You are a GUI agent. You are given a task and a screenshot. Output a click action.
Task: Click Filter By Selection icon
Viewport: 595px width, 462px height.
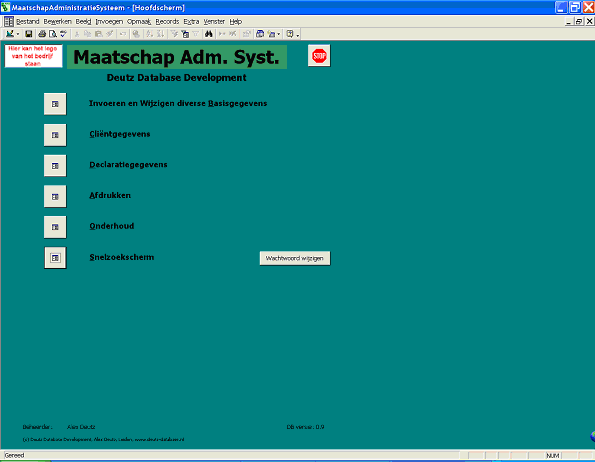(174, 34)
